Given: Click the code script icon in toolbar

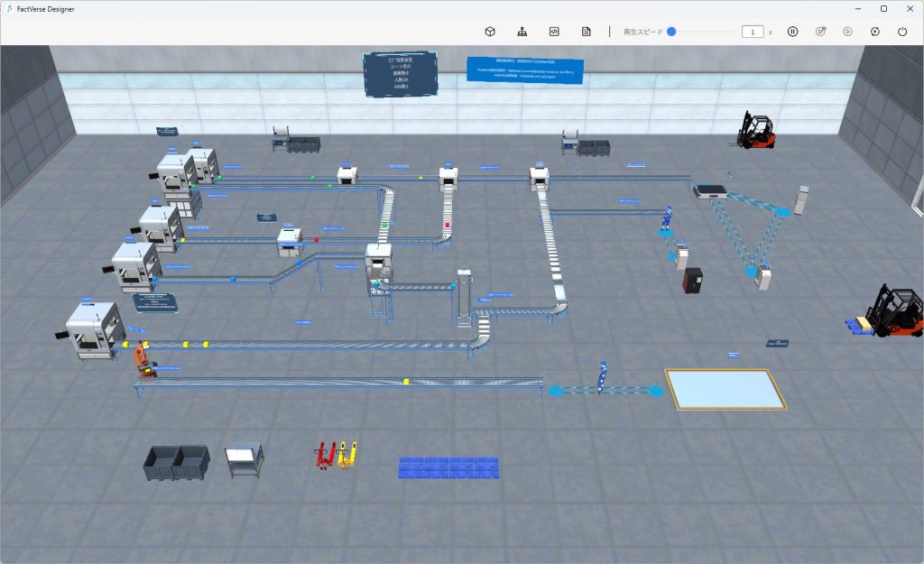Looking at the screenshot, I should point(554,32).
